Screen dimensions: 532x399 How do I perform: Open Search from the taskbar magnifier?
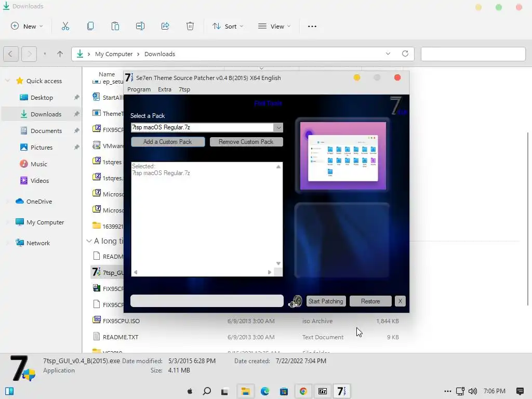(x=207, y=391)
